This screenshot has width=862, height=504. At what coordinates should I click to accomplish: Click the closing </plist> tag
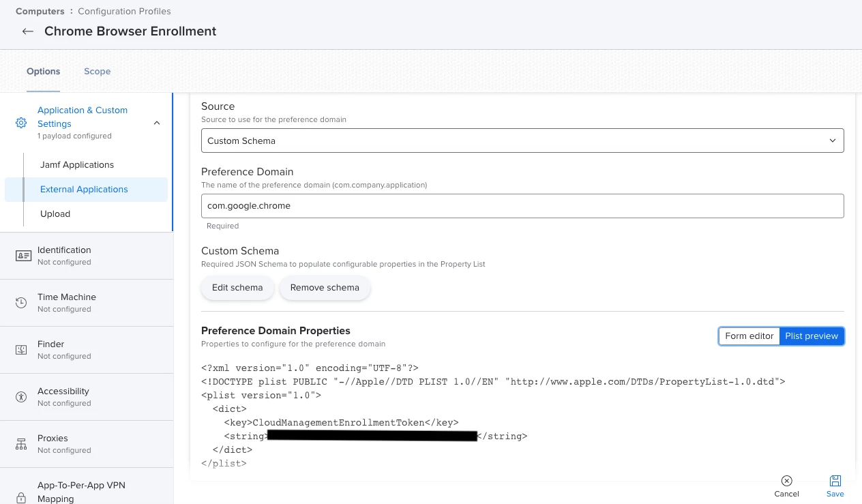224,463
